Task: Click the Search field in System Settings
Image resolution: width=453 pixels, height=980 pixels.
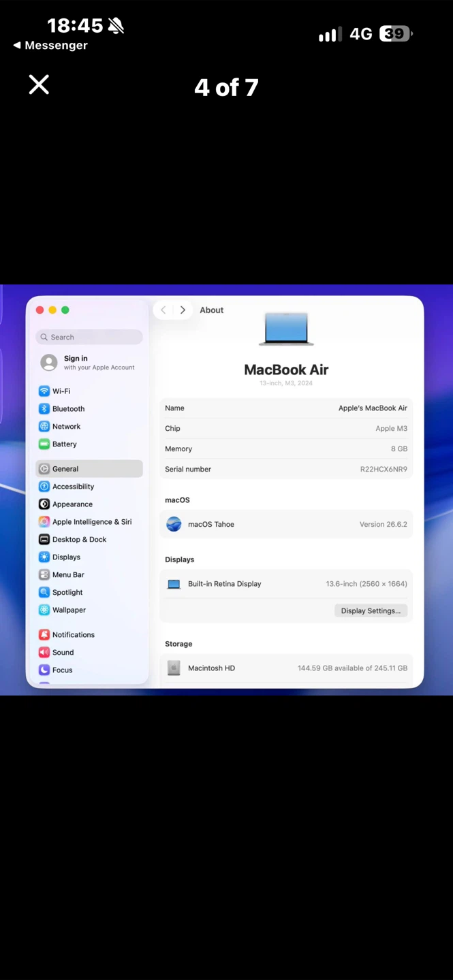Action: pos(89,337)
